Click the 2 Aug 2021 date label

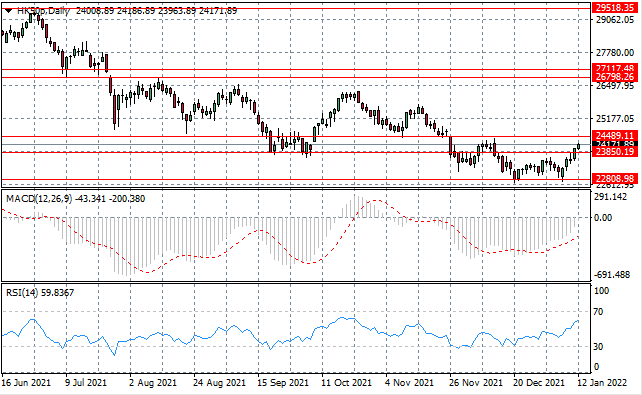pyautogui.click(x=153, y=383)
